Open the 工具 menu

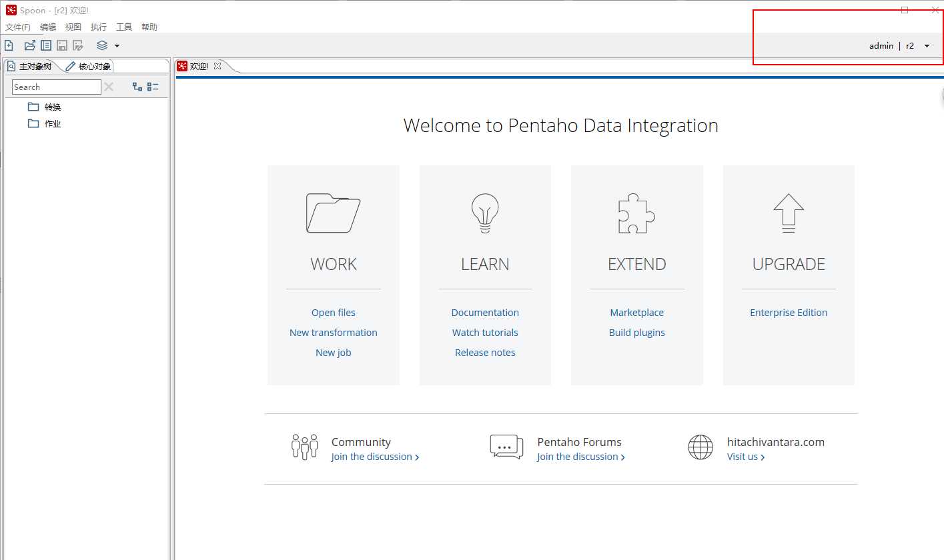click(x=124, y=27)
